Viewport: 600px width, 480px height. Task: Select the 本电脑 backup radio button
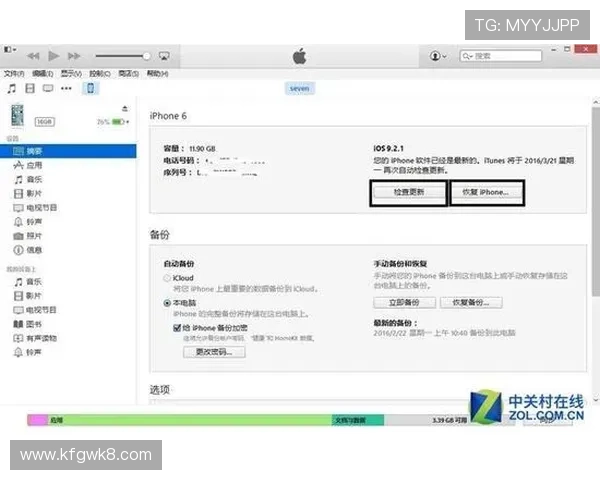click(x=167, y=303)
